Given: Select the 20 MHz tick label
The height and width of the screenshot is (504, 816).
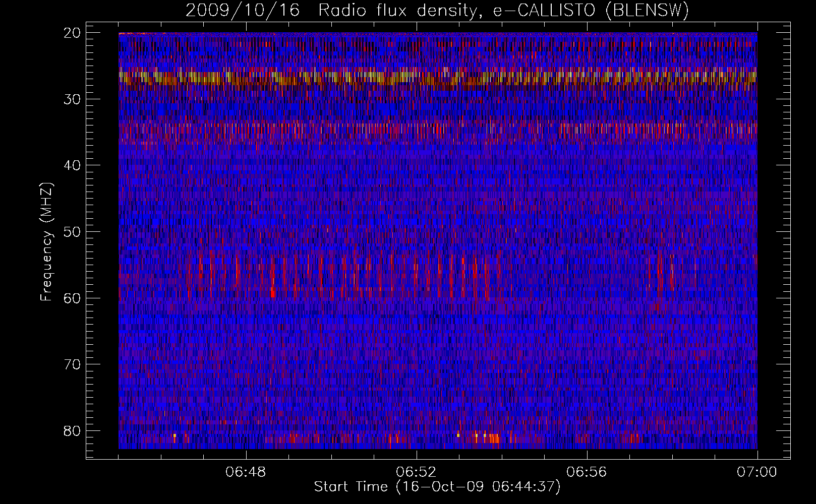Looking at the screenshot, I should click(x=73, y=33).
